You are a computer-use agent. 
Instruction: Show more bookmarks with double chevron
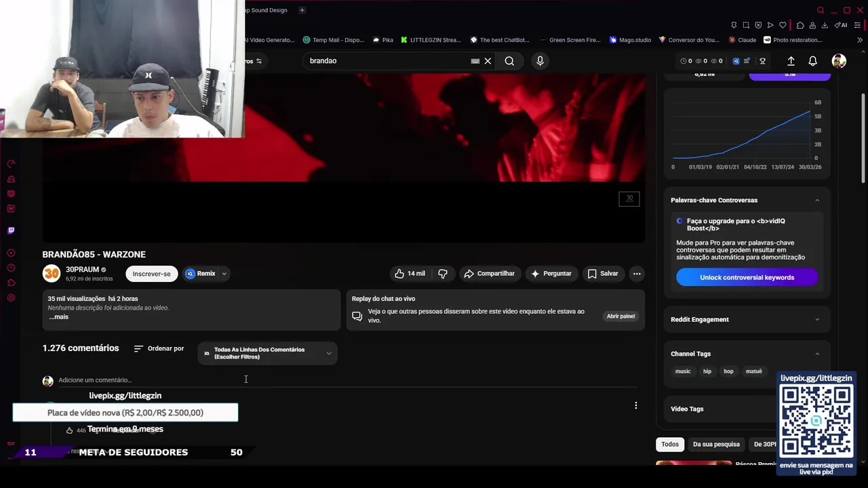[x=860, y=40]
